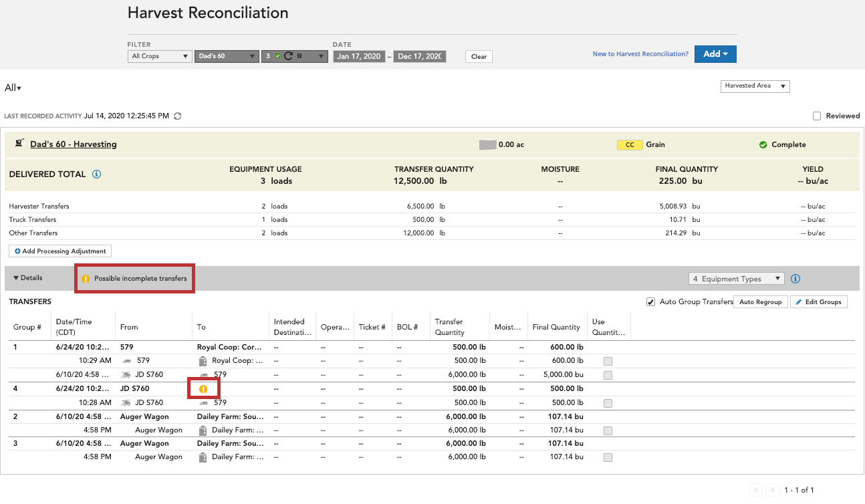Select the Harvester Transfers summary row
865x504 pixels.
(x=432, y=206)
